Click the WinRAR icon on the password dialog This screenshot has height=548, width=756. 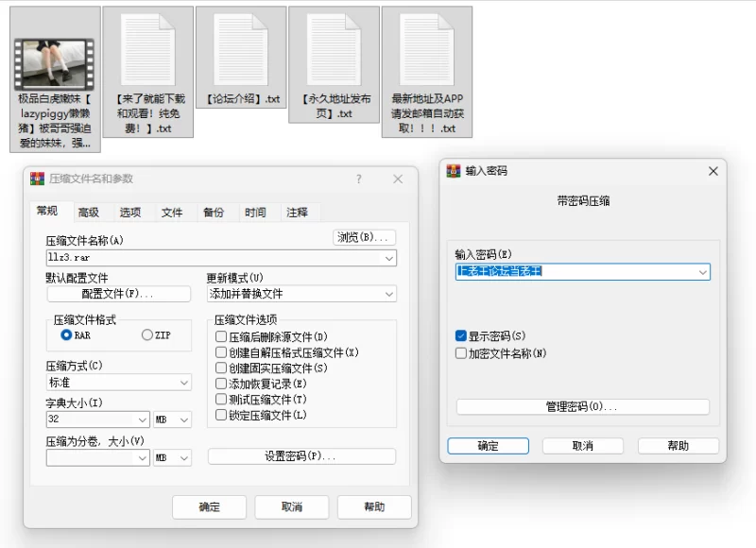point(450,171)
